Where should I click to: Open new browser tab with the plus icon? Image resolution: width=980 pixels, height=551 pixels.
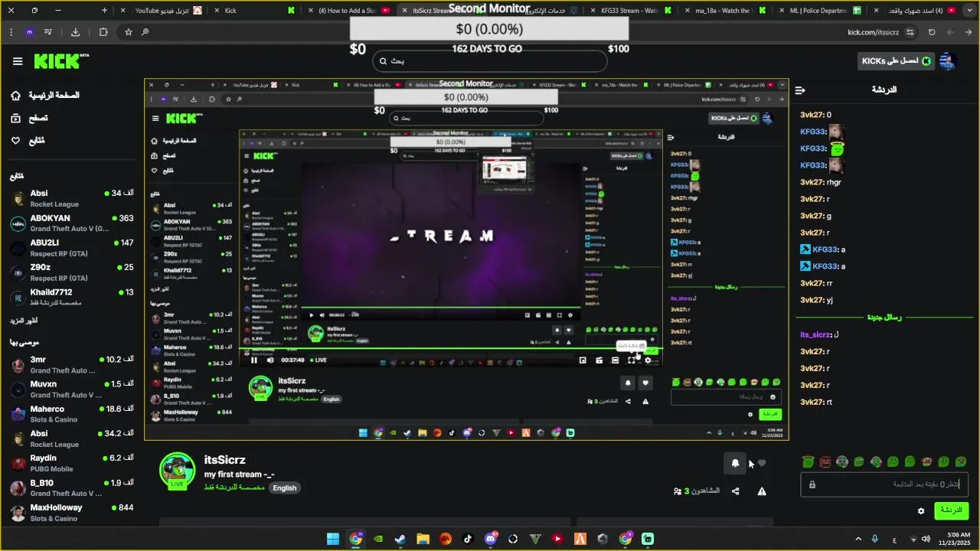tap(105, 11)
